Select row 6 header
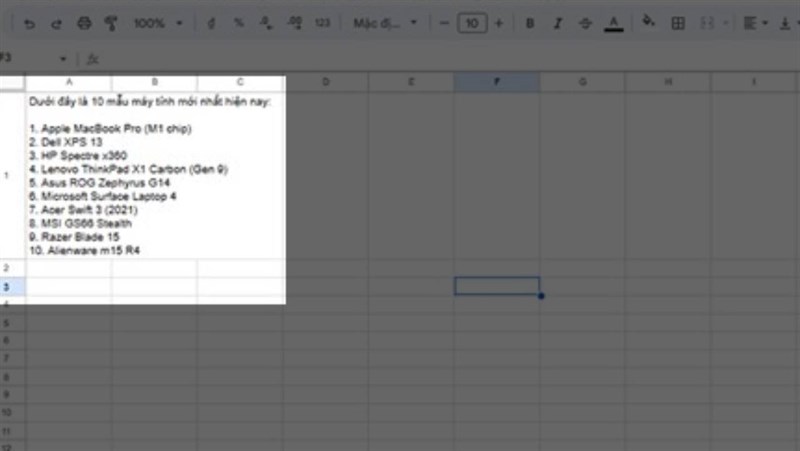 tap(12, 340)
